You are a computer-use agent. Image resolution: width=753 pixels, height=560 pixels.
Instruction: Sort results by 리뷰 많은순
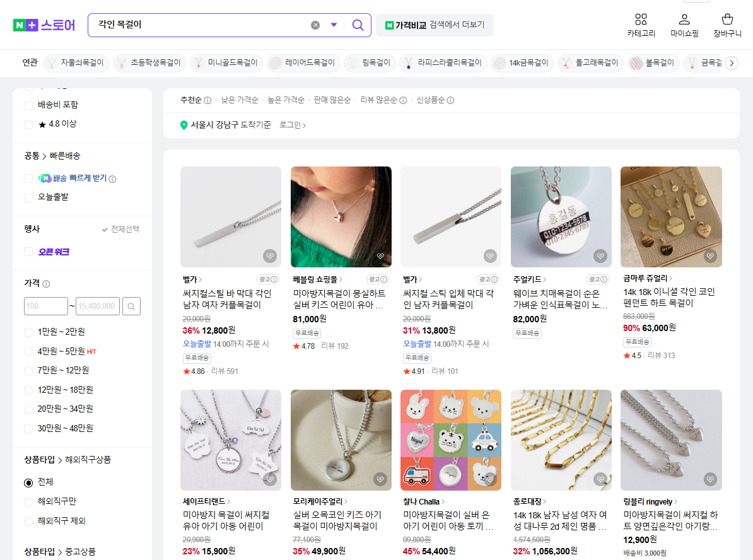coord(378,100)
